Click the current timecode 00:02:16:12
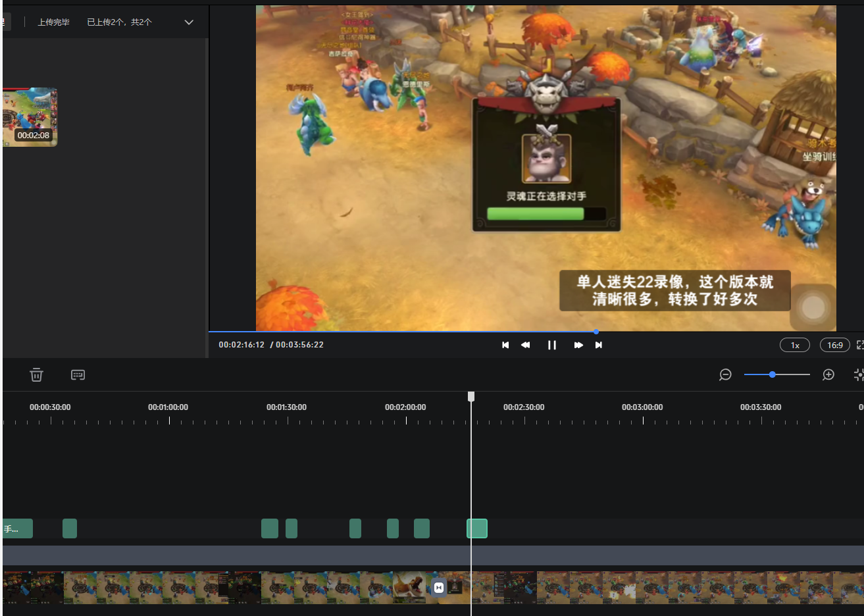This screenshot has width=864, height=616. 241,345
